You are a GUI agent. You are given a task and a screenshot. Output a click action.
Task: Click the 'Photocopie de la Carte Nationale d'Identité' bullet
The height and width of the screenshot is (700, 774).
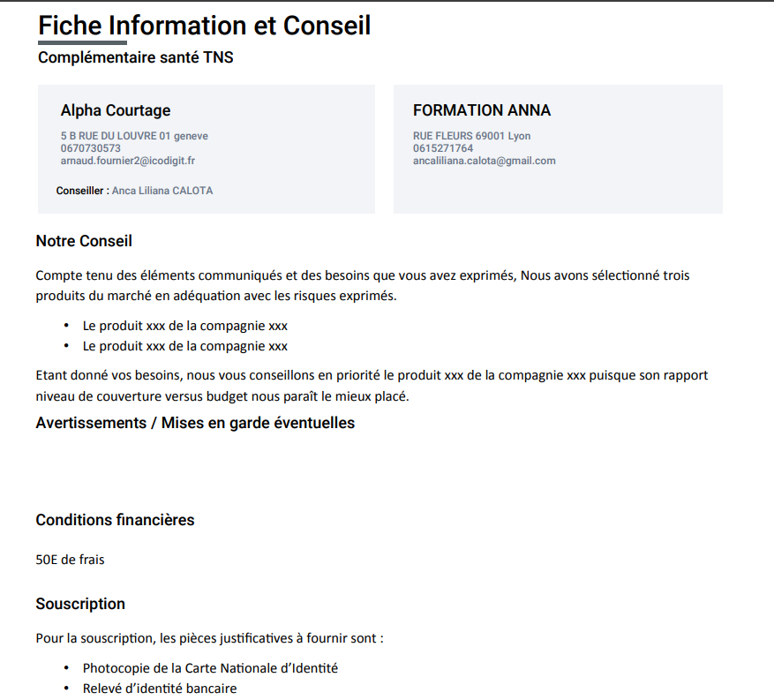click(x=210, y=668)
